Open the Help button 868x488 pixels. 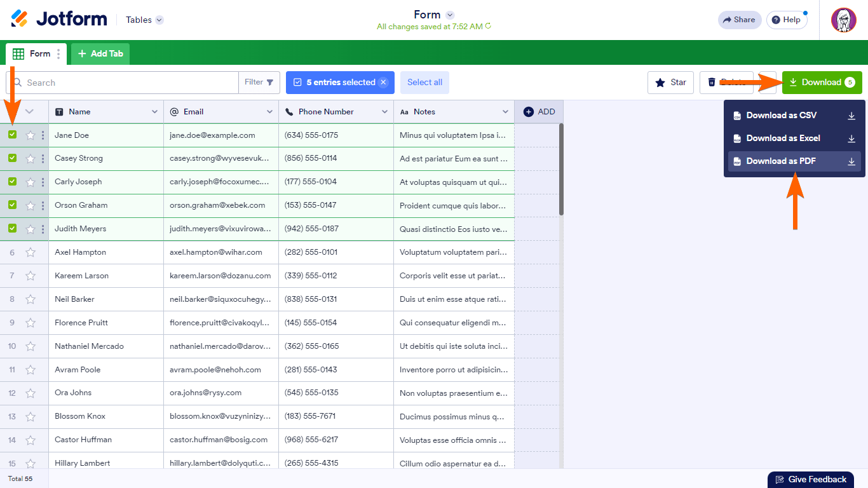(x=787, y=20)
